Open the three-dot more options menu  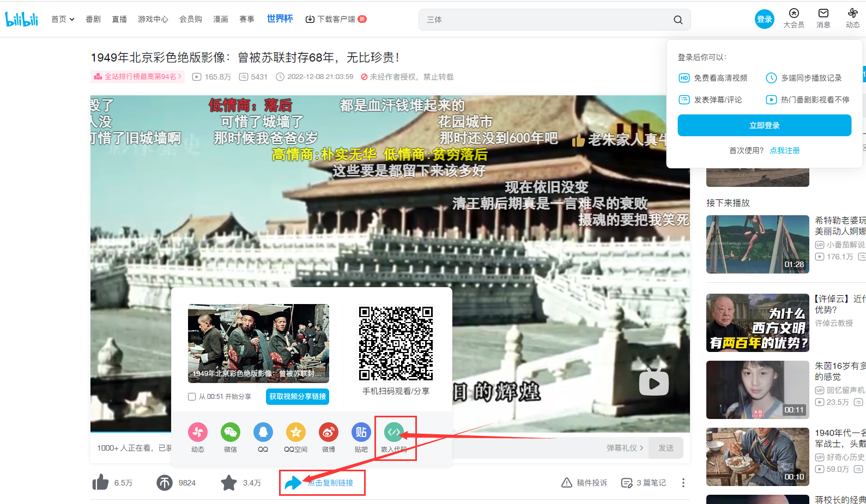(x=683, y=483)
